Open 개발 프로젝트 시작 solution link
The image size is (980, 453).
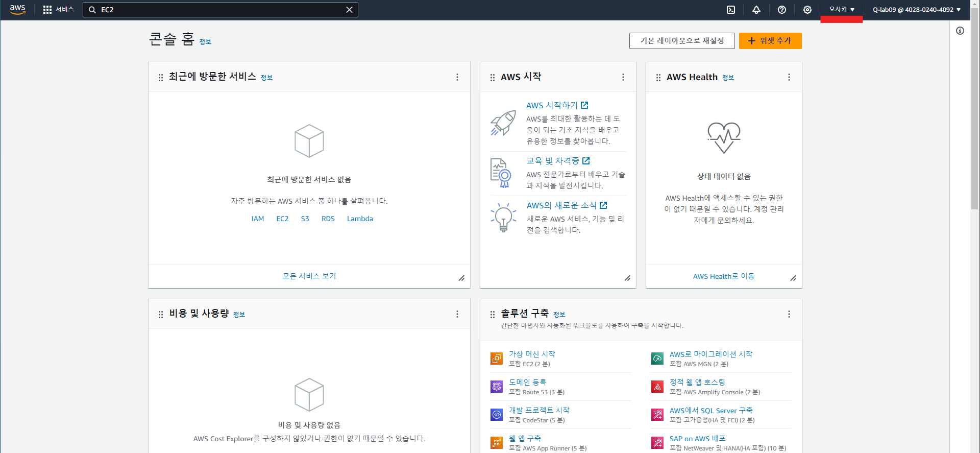(539, 410)
